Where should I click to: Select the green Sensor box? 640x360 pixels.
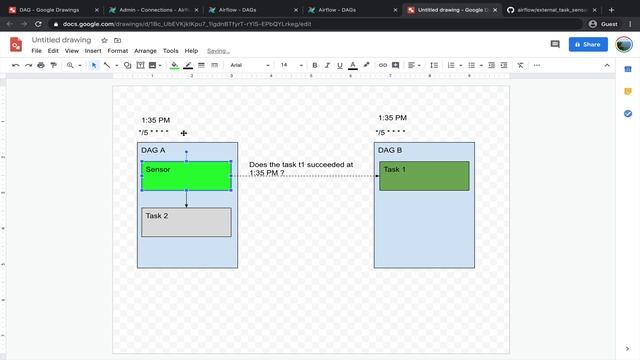187,176
